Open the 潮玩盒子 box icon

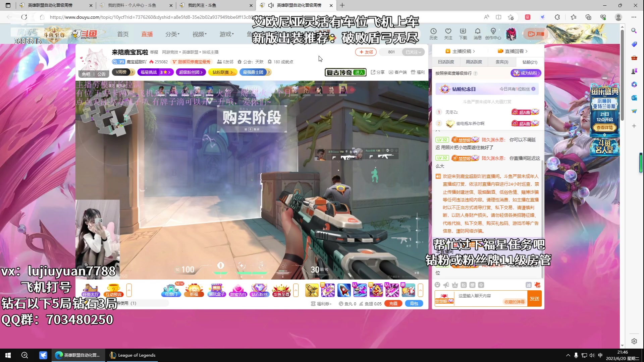pyautogui.click(x=216, y=290)
